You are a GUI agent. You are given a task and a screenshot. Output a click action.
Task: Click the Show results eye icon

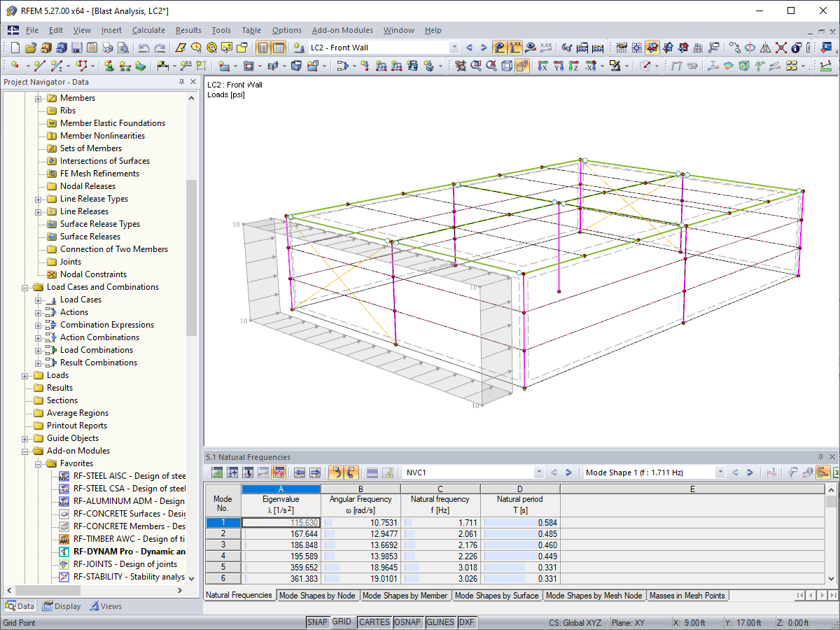[531, 48]
